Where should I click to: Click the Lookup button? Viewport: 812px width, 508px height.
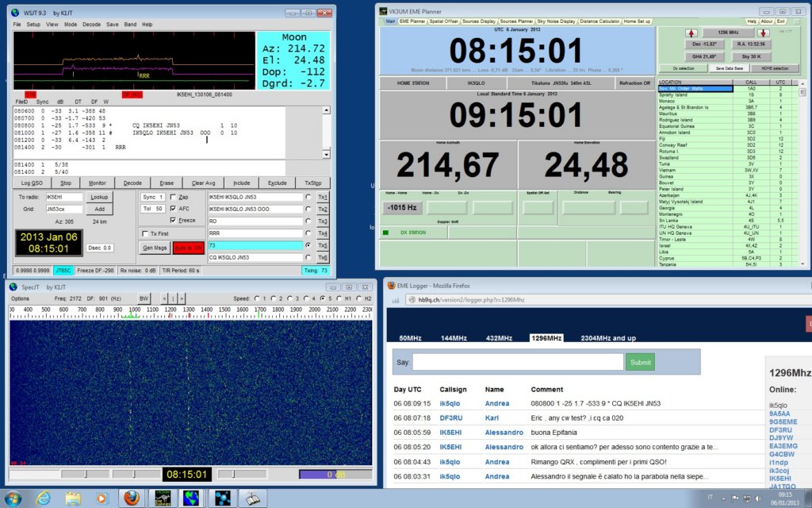click(99, 197)
